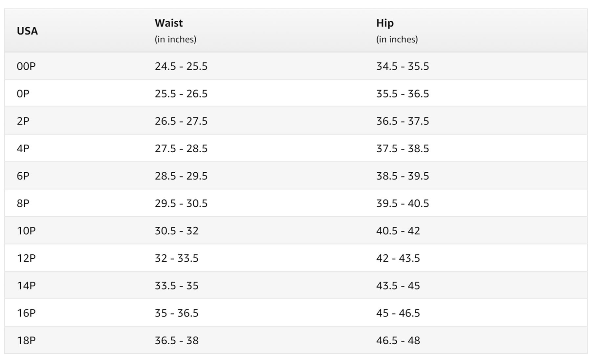
Task: Select hip range 40.5 - 42
Action: tap(398, 231)
